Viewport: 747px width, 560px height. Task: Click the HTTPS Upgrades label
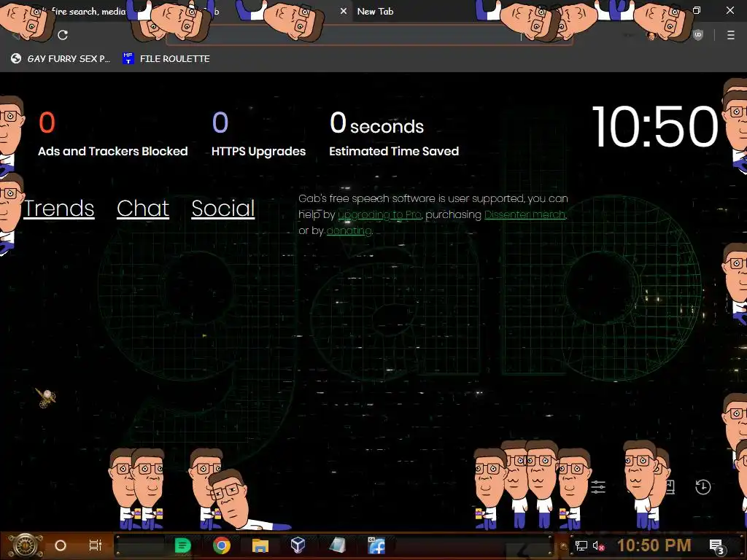(x=259, y=151)
